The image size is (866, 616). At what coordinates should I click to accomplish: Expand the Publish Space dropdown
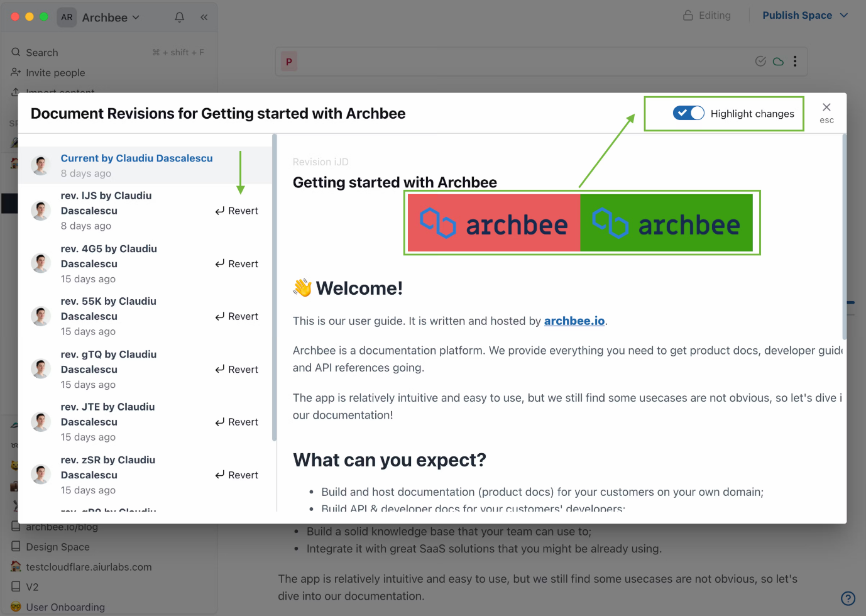[x=805, y=14]
